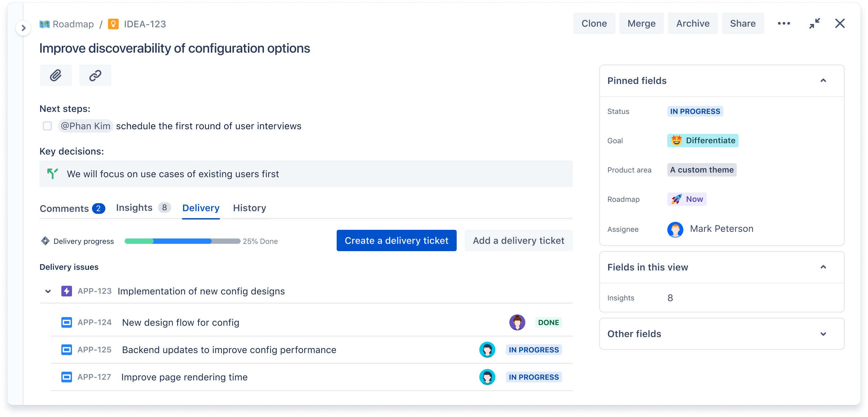Click the purple lightning APP-123 issue icon
The height and width of the screenshot is (417, 868).
coord(66,291)
